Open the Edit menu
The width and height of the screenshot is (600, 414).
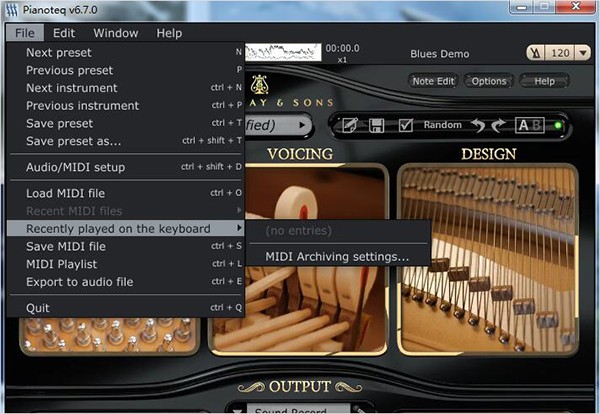pos(64,33)
